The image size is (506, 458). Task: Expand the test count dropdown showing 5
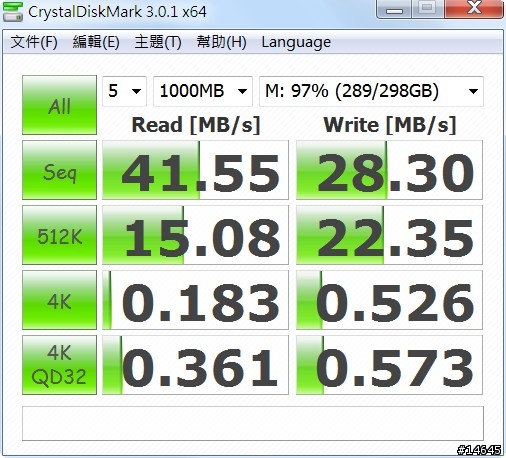124,91
